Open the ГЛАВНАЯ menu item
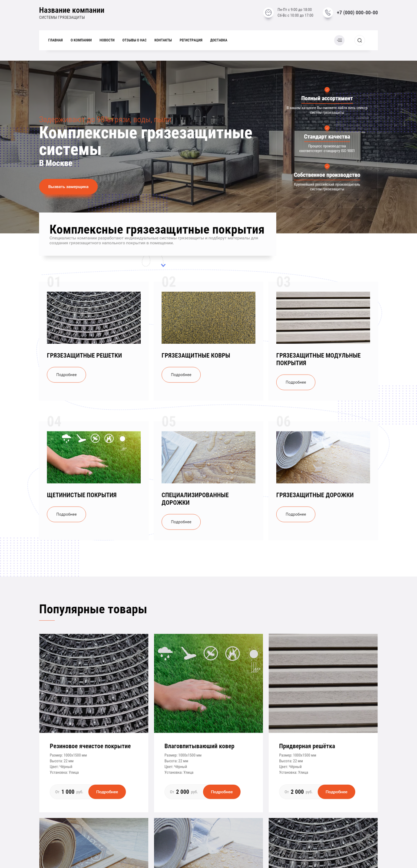Viewport: 417px width, 868px height. pyautogui.click(x=56, y=40)
